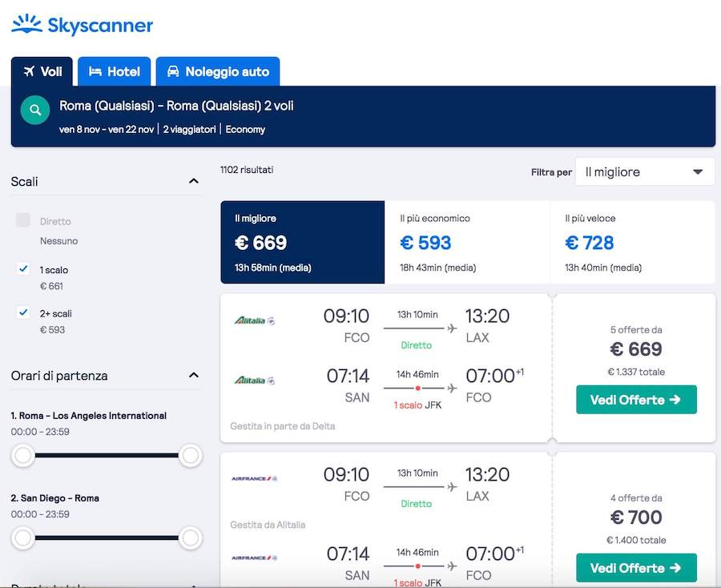
Task: Click Vedi Offerte for the €669 flight
Action: click(x=636, y=400)
